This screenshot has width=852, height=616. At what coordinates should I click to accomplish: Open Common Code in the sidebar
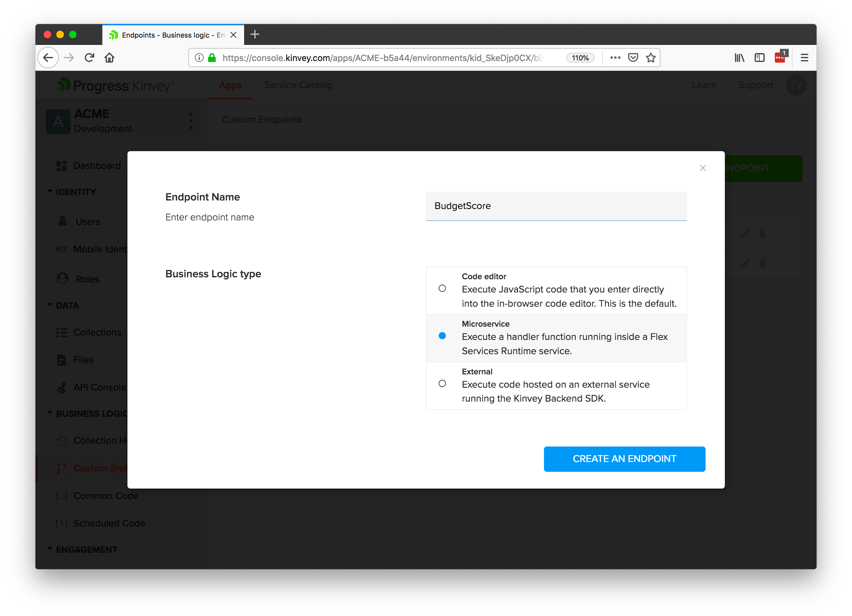click(x=106, y=496)
